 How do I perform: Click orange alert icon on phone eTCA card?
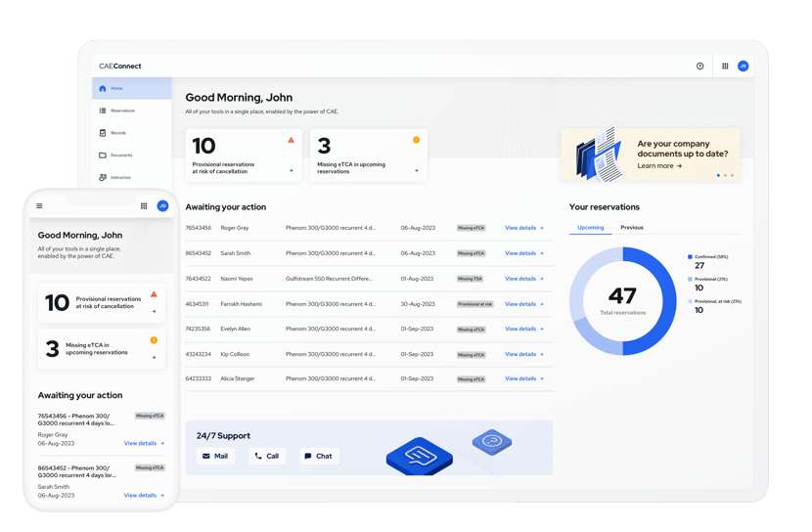(x=154, y=340)
